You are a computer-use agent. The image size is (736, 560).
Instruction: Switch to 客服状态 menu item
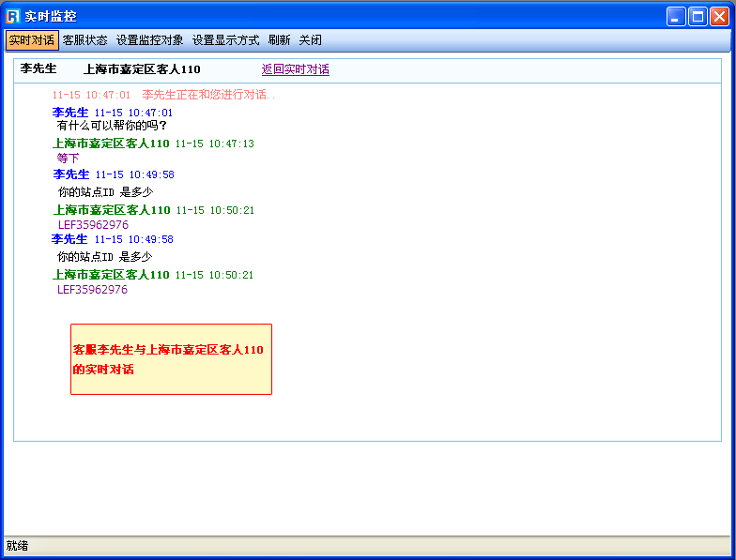coord(84,40)
